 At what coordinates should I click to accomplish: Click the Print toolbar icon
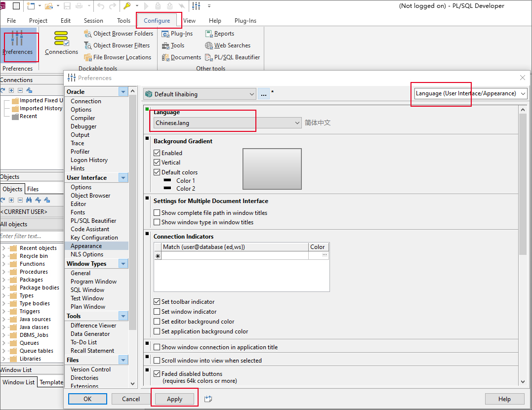[x=79, y=6]
